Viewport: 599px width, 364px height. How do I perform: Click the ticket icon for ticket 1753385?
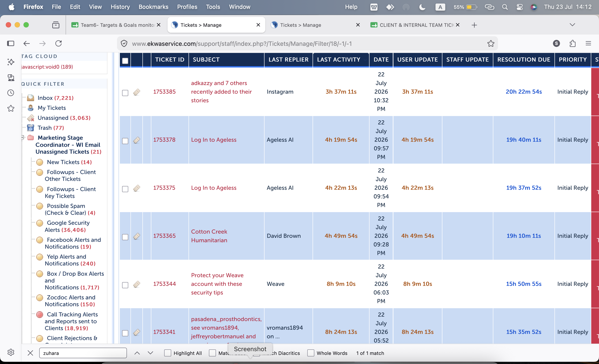point(137,92)
